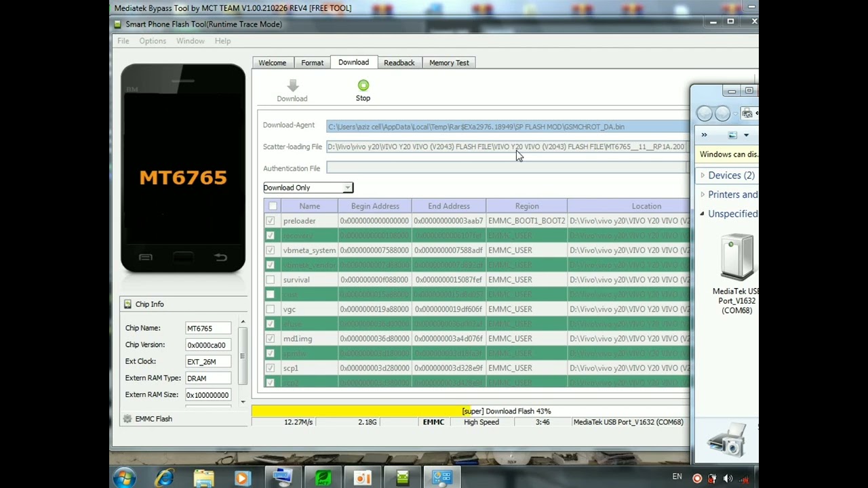Viewport: 868px width, 488px height.
Task: Click the Chip Name field showing MT6765
Action: coord(208,329)
